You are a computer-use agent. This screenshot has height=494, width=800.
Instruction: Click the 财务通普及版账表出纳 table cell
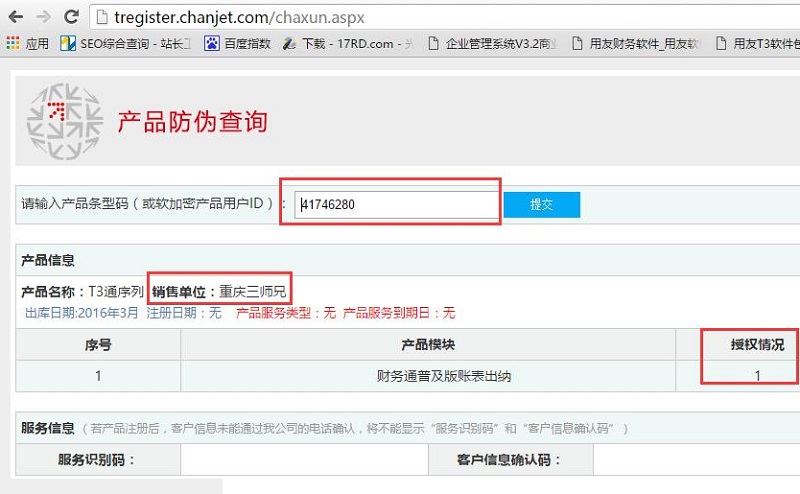click(x=428, y=376)
